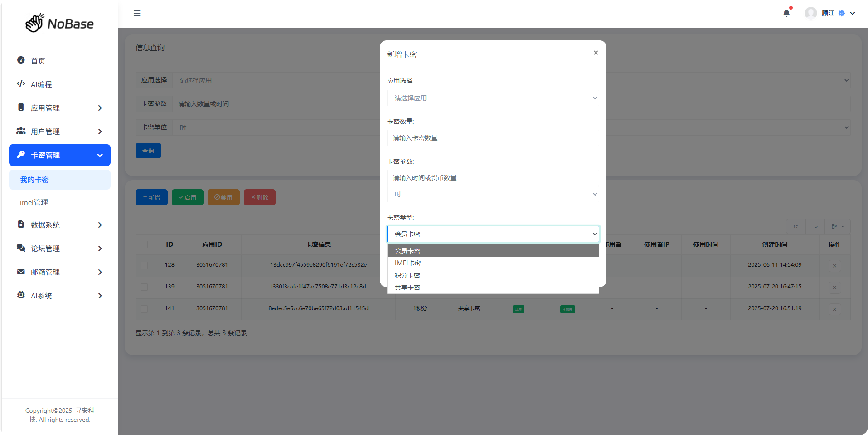This screenshot has height=435, width=868.
Task: Click the 查询 search button
Action: pos(148,151)
